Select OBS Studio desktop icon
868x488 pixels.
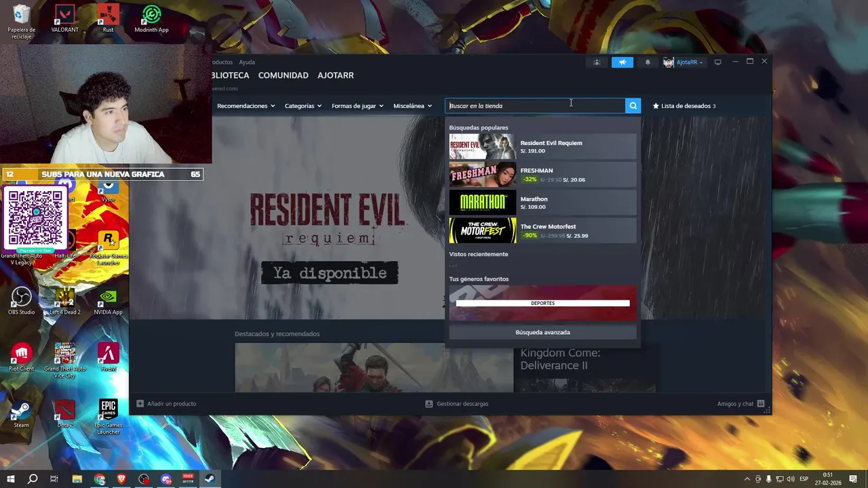coord(22,302)
